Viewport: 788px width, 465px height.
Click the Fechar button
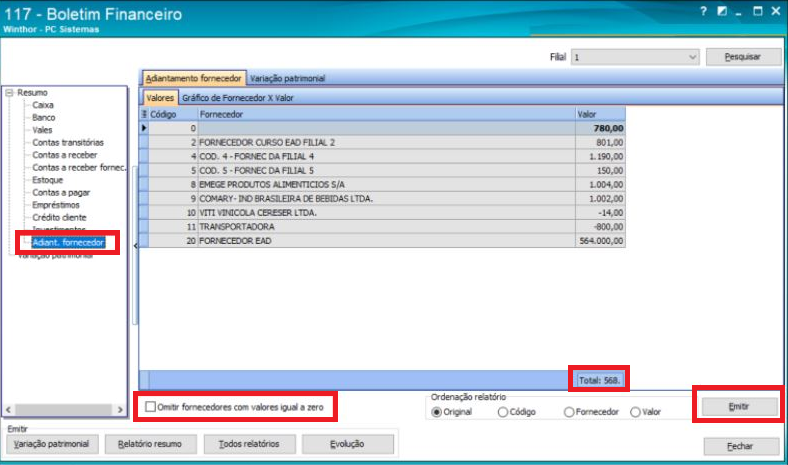741,446
